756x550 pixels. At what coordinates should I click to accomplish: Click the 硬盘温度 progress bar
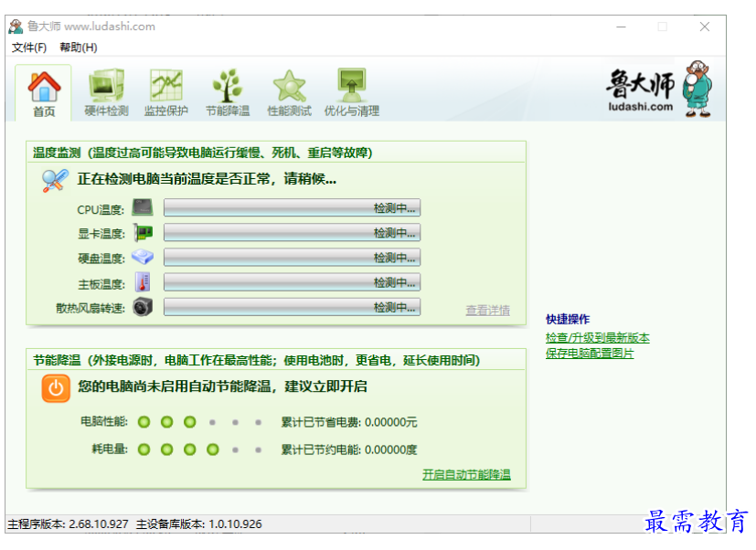pyautogui.click(x=293, y=258)
